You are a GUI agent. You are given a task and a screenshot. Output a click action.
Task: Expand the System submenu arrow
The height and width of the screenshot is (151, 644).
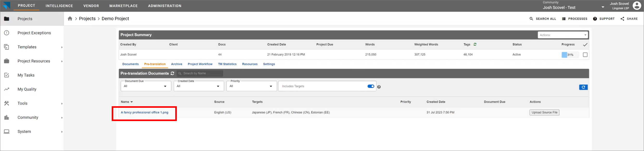pos(62,132)
